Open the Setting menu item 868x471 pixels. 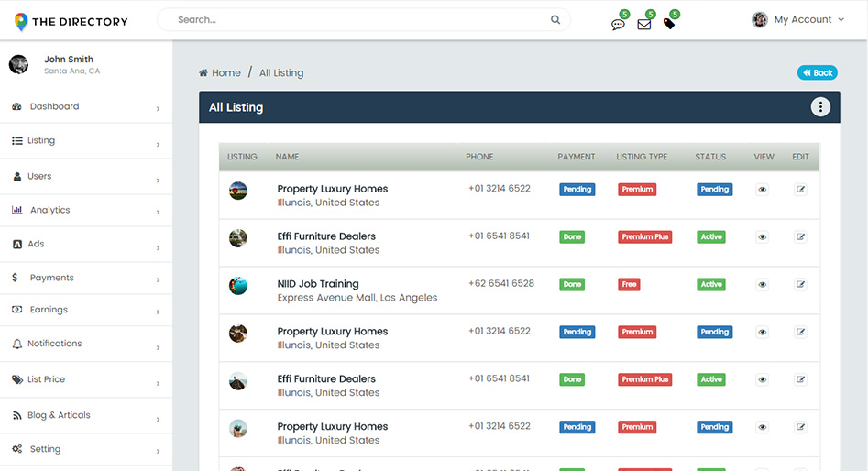coord(86,449)
